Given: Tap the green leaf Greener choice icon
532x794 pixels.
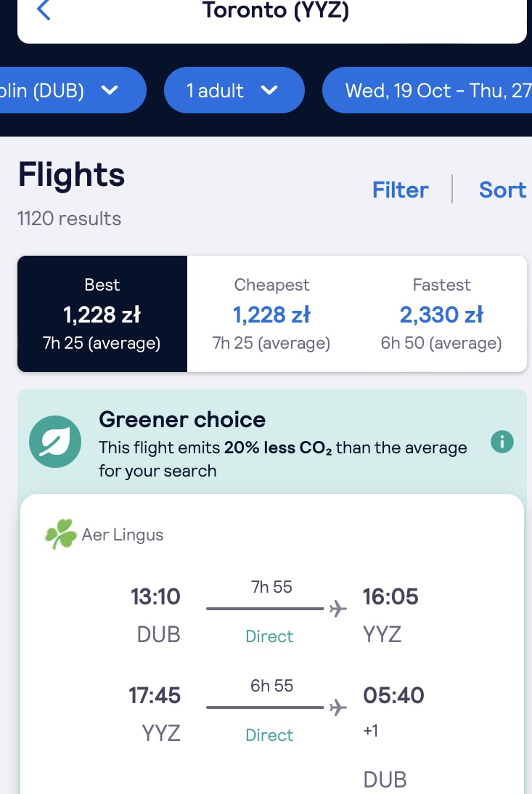Looking at the screenshot, I should (x=55, y=442).
